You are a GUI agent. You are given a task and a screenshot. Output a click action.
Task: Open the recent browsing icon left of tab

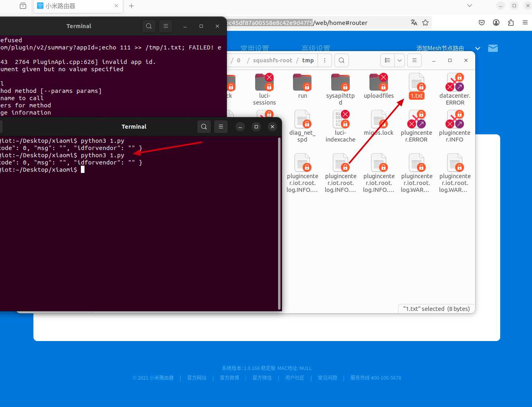(x=23, y=6)
